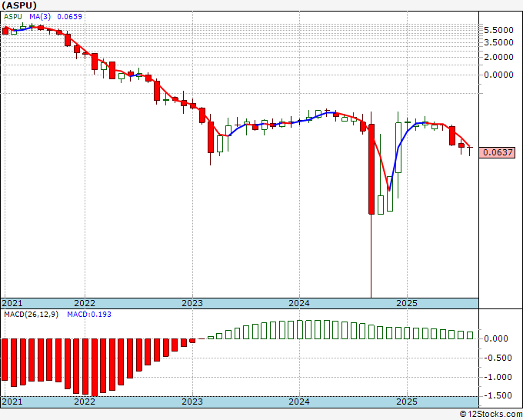Click the MA value 0.0659
The width and height of the screenshot is (523, 420).
69,17
